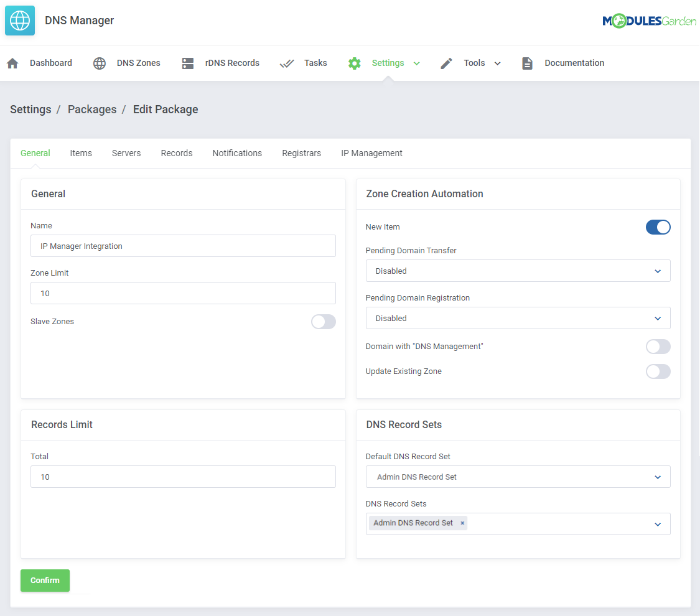Remove Admin DNS Record Set tag
This screenshot has width=700, height=616.
coord(462,523)
